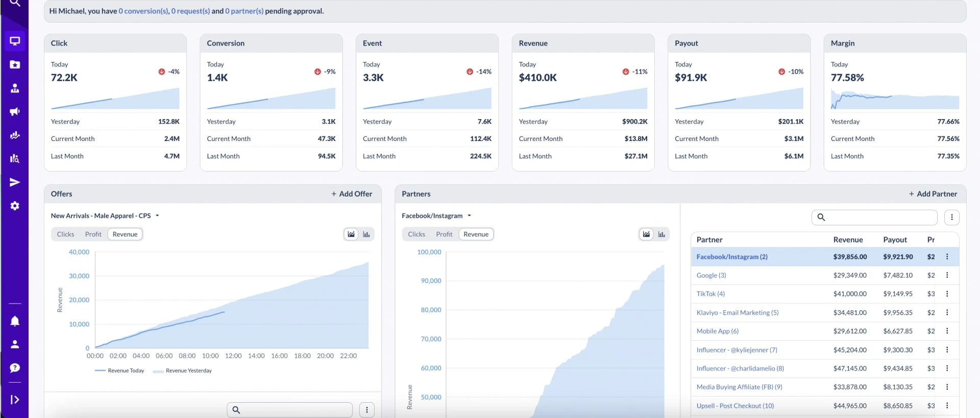980x418 pixels.
Task: Open settings gear in the sidebar
Action: pos(15,206)
